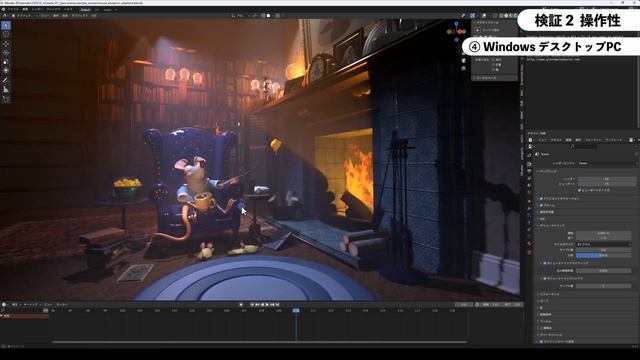Viewport: 640px width, 360px height.
Task: Select the Add Cube tool
Action: coord(6,100)
